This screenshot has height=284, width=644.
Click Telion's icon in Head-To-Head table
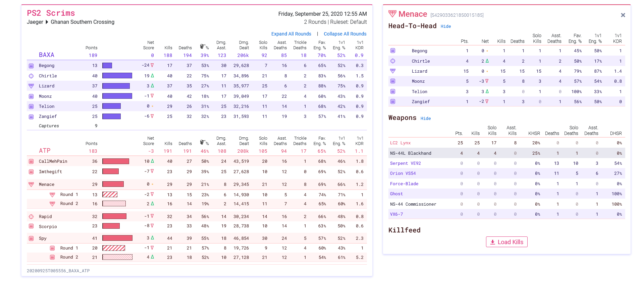[x=393, y=91]
